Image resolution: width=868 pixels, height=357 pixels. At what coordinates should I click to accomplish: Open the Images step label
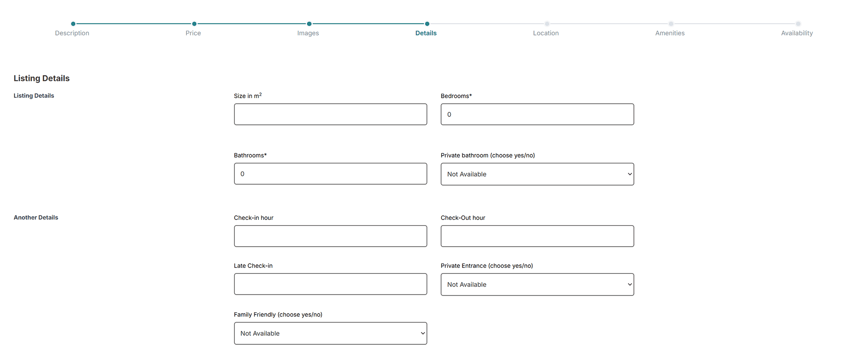(308, 33)
